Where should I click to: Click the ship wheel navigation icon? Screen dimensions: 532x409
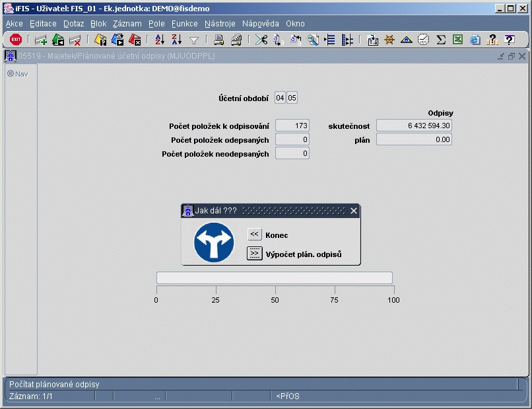click(x=389, y=40)
